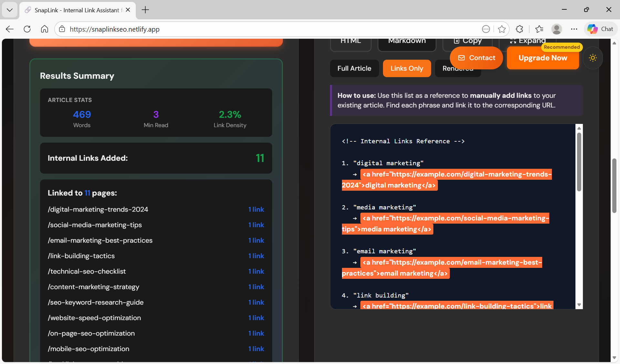
Task: Open site permissions via the padlock icon
Action: (x=62, y=29)
